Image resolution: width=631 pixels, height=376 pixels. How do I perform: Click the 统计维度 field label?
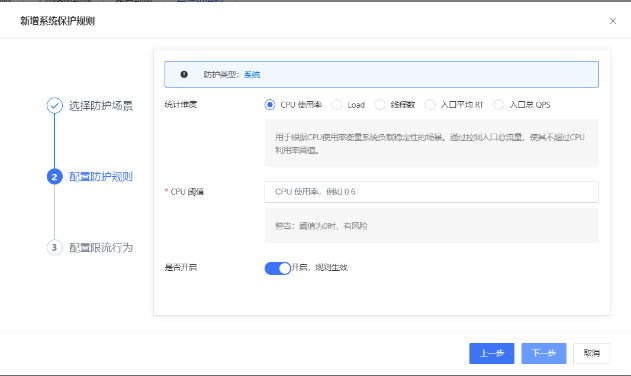coord(181,105)
